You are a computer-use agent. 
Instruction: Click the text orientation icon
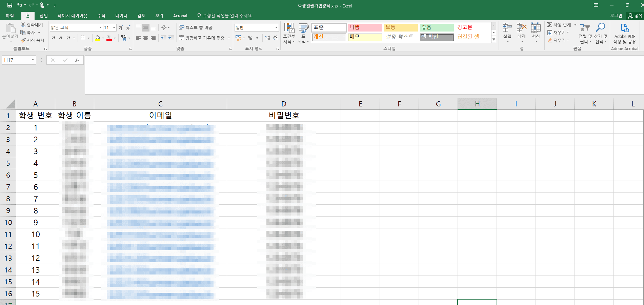164,27
